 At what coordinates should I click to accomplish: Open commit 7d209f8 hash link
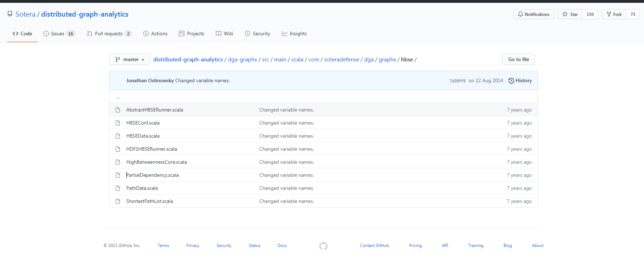pos(457,81)
